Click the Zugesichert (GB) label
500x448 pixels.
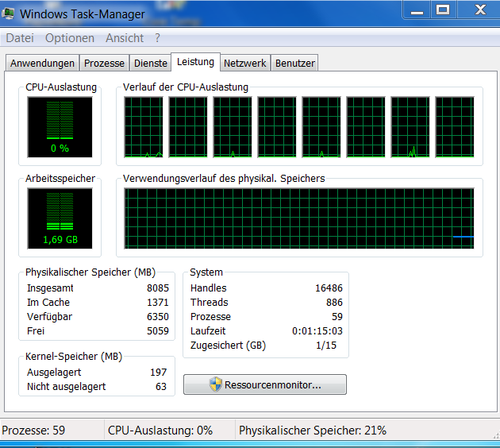point(228,346)
